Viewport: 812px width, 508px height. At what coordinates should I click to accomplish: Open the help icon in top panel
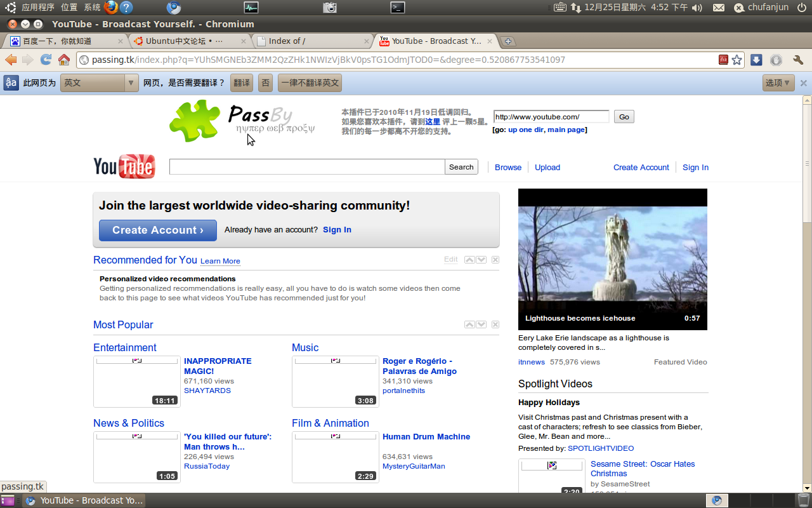126,7
